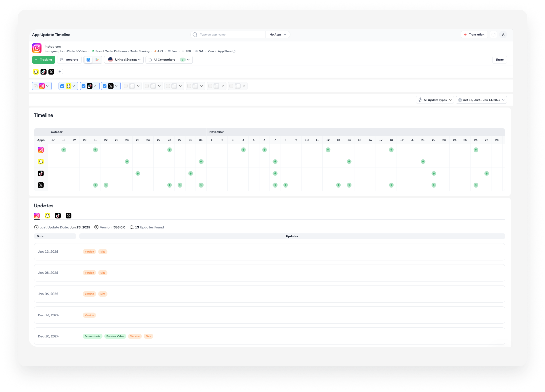Open the All Update Types dropdown
545x392 pixels.
pyautogui.click(x=435, y=100)
